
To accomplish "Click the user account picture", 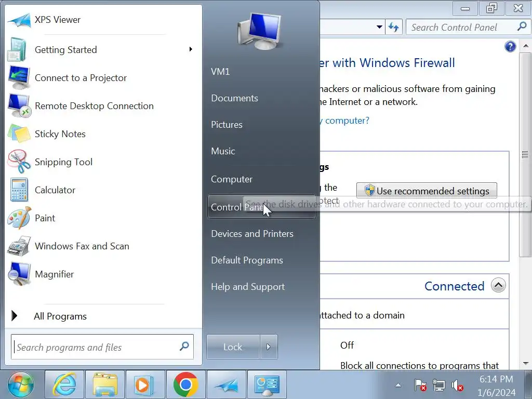I will tap(260, 31).
